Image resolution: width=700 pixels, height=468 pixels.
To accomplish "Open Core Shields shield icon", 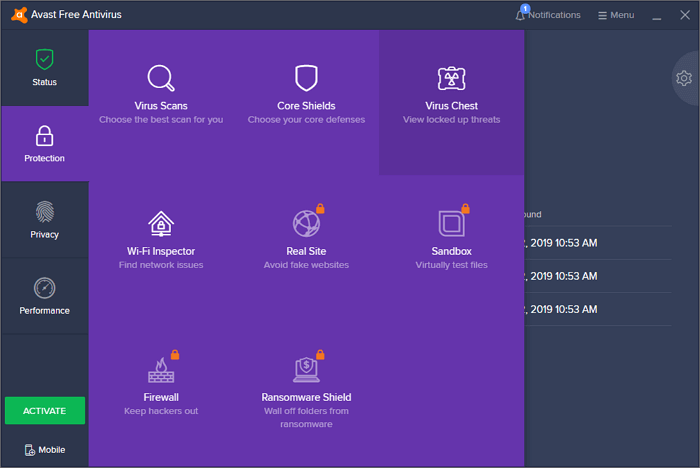I will 306,78.
